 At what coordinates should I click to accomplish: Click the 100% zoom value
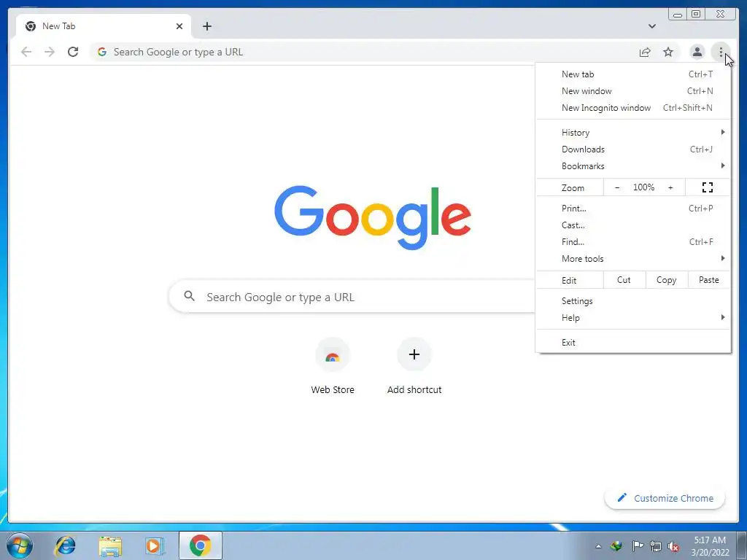(643, 187)
